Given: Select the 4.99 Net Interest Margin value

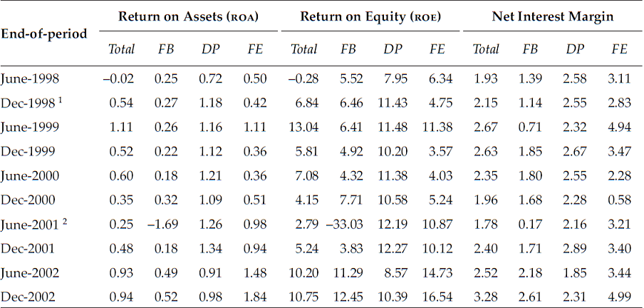Looking at the screenshot, I should (620, 295).
